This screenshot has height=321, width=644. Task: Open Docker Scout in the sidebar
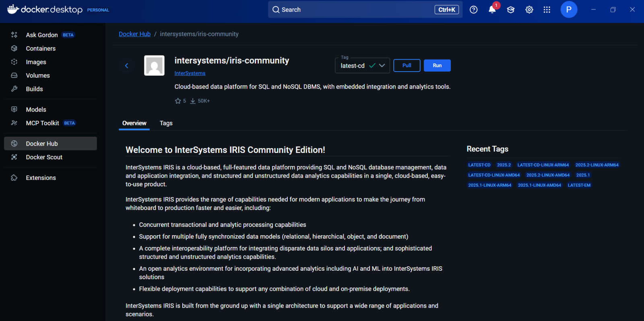point(44,157)
